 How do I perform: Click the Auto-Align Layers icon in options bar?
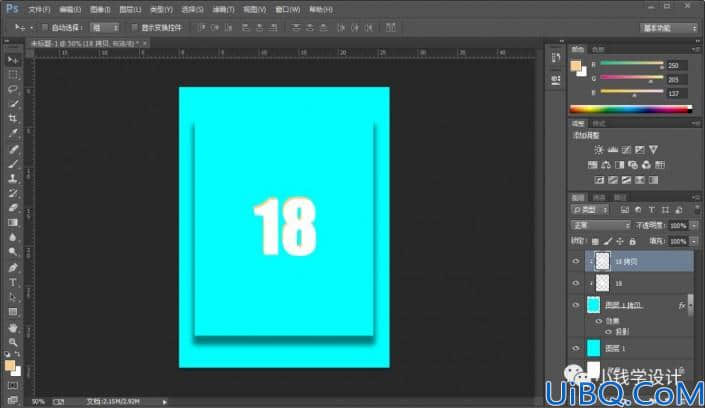[x=391, y=27]
